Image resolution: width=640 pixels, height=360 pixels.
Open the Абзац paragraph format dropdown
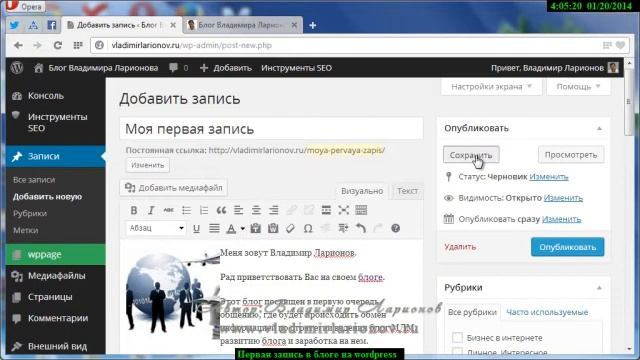click(156, 228)
